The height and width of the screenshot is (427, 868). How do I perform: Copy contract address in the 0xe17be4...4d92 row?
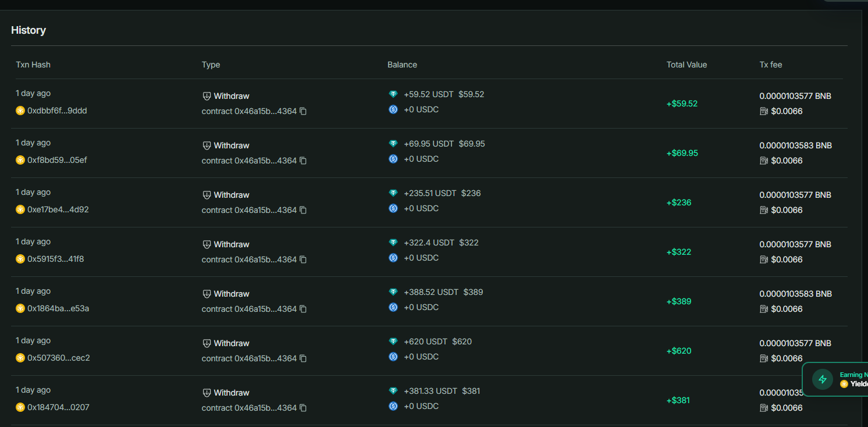(303, 210)
